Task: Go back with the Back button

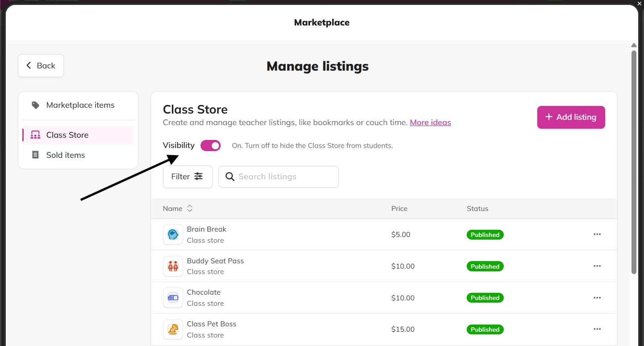Action: 41,66
